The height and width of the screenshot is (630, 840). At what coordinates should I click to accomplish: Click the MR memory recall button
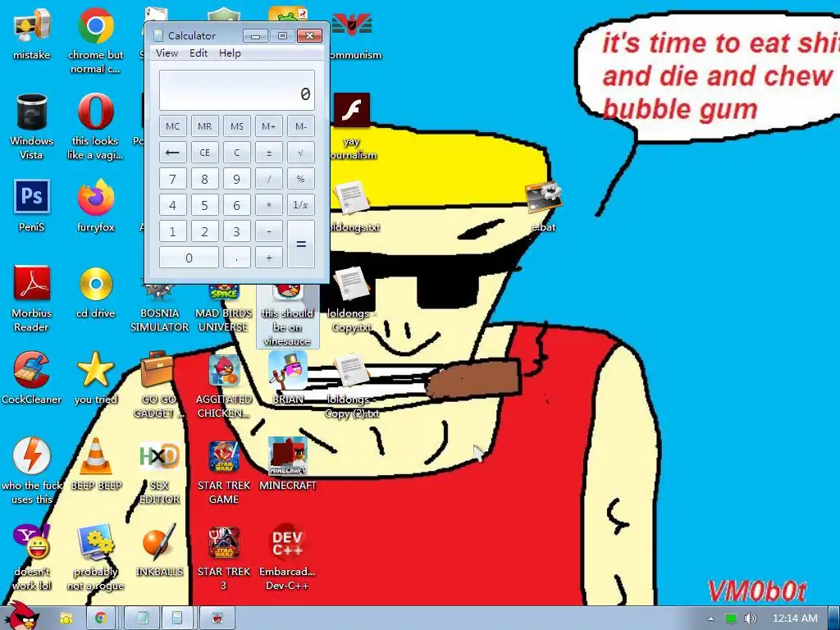coord(204,126)
